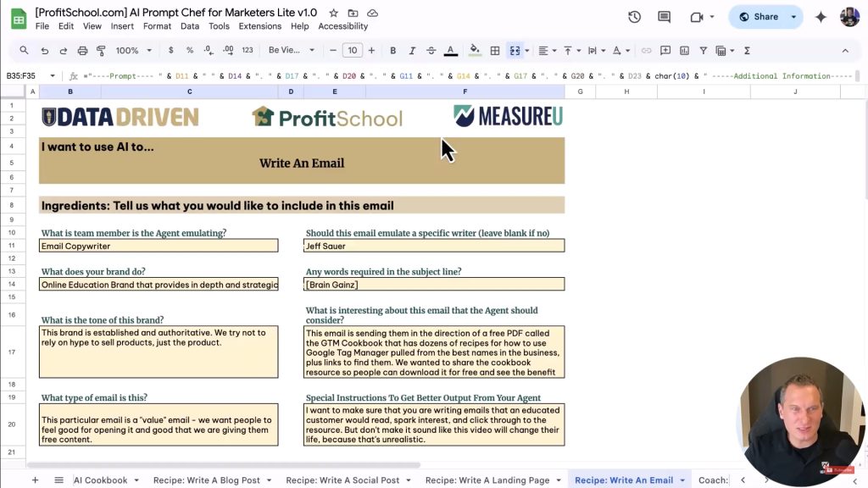The image size is (868, 488).
Task: Add a new sheet plus button
Action: pos(35,480)
